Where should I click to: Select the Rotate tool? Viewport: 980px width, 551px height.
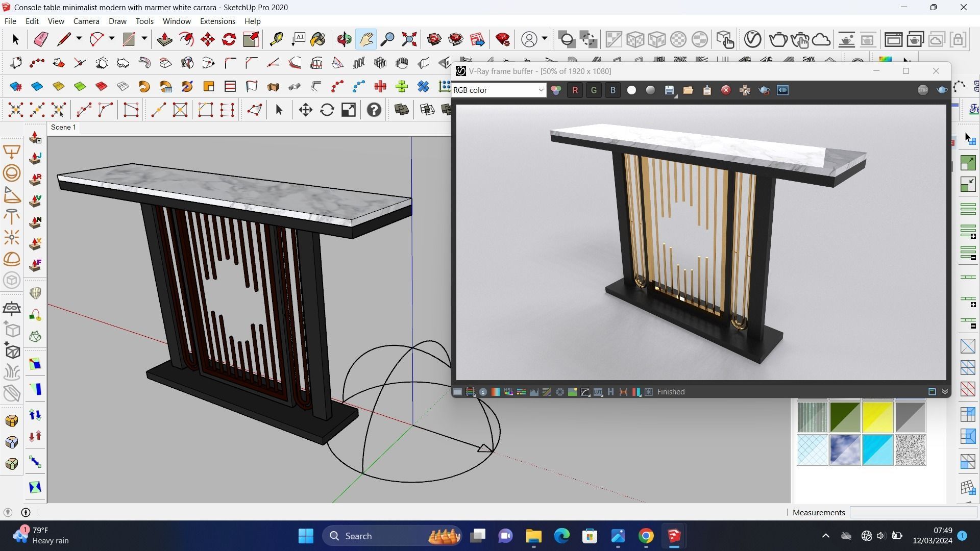229,39
